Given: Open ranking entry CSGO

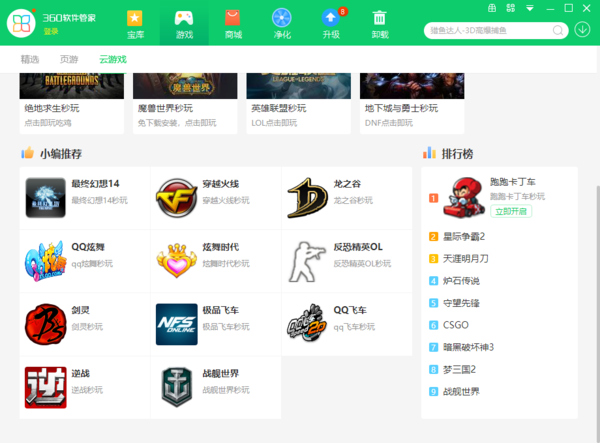Looking at the screenshot, I should pos(456,325).
